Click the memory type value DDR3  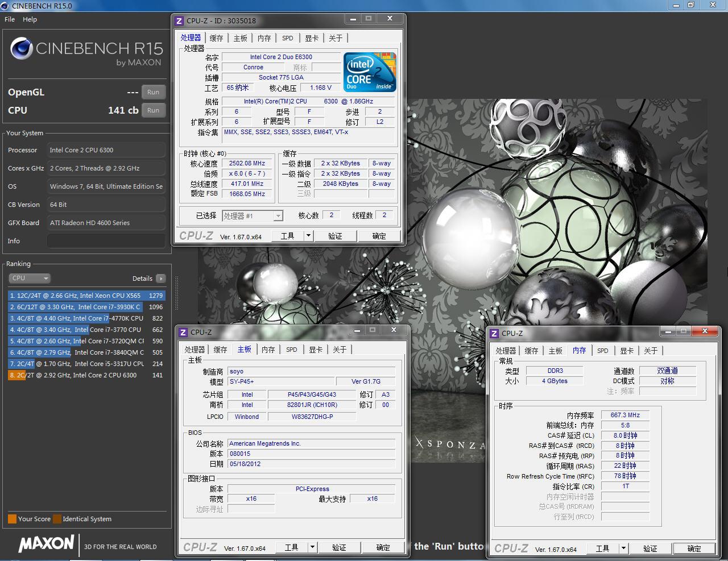pos(555,371)
